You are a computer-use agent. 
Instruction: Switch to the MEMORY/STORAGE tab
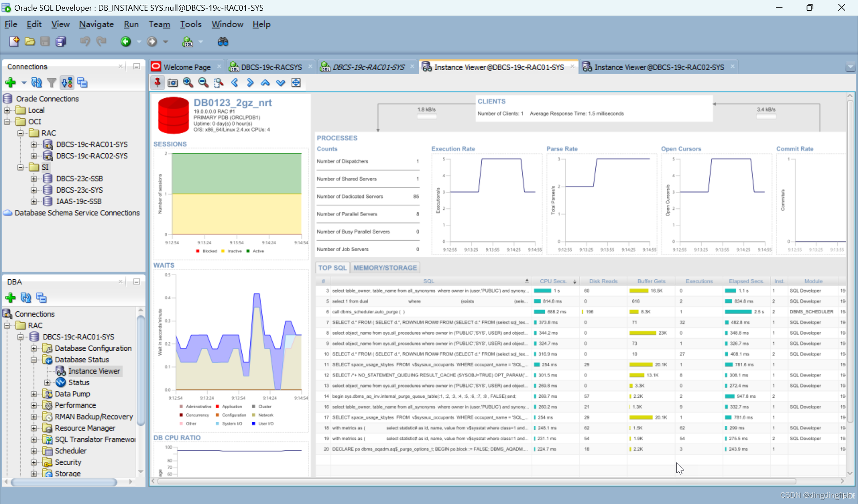pos(385,268)
